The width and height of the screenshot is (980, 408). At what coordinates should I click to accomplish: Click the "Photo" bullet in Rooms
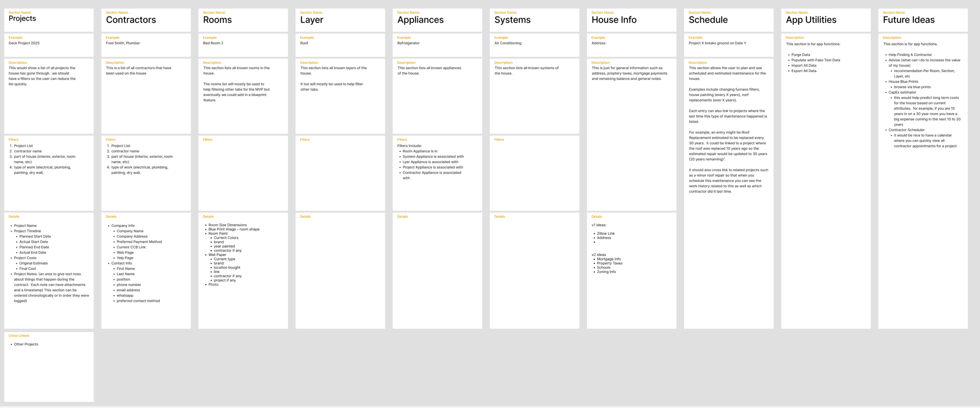(213, 284)
